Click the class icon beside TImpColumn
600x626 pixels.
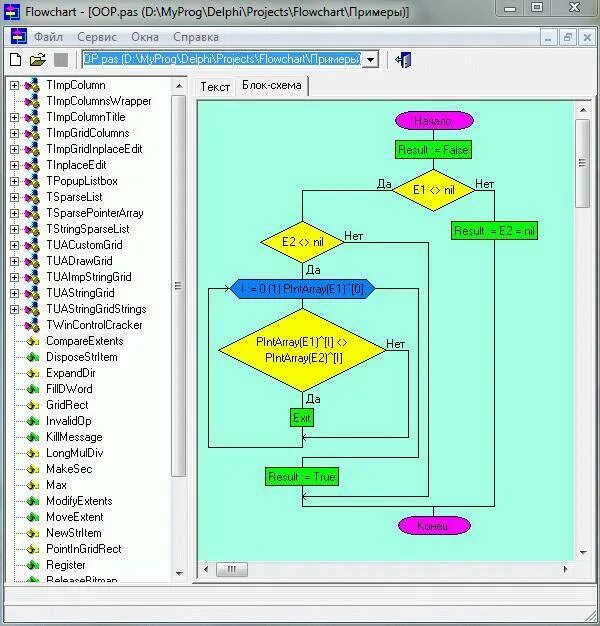click(32, 85)
